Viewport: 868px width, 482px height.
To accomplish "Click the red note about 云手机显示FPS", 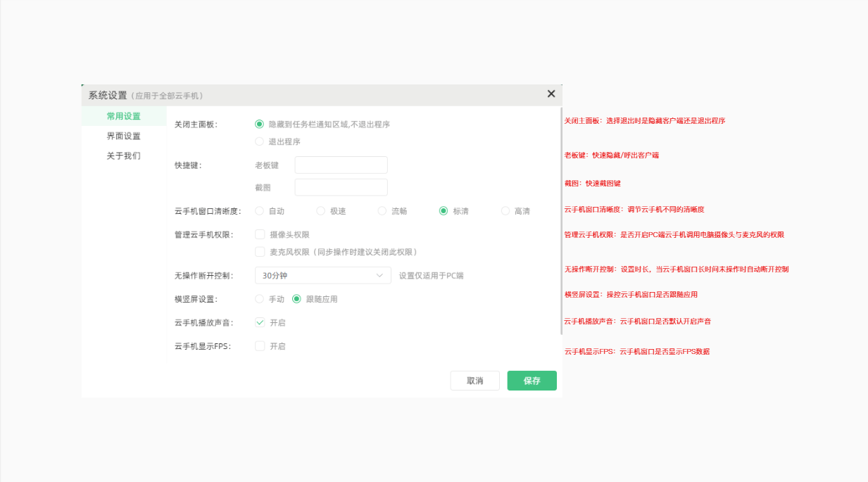I will point(637,351).
